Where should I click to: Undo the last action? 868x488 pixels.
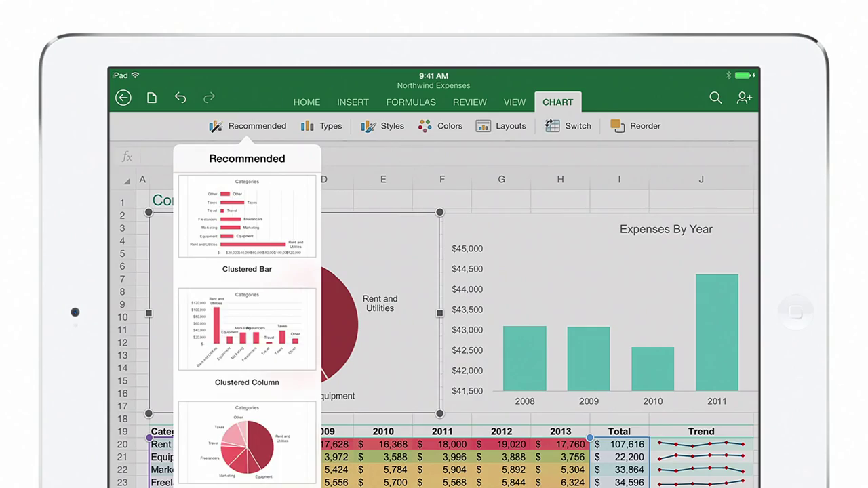coord(180,98)
